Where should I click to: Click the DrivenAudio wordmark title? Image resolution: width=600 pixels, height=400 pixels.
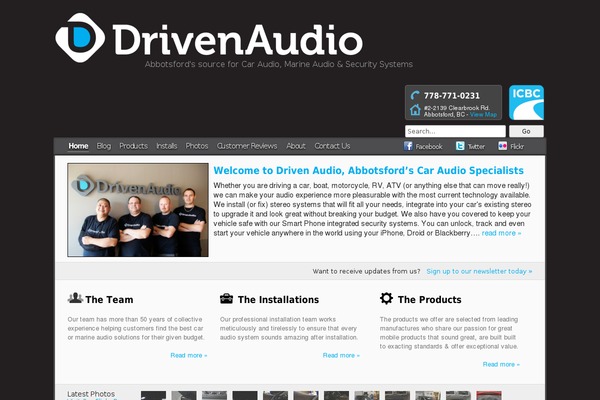237,40
